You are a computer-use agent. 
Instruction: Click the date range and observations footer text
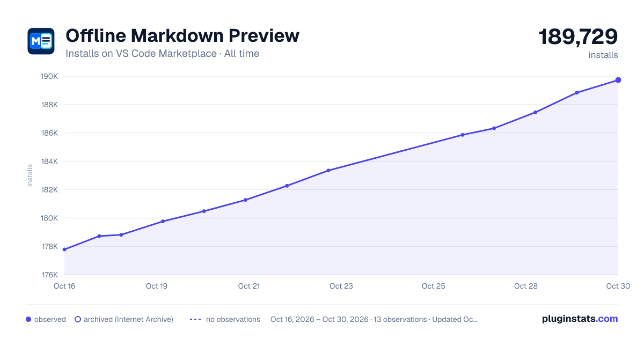click(374, 319)
